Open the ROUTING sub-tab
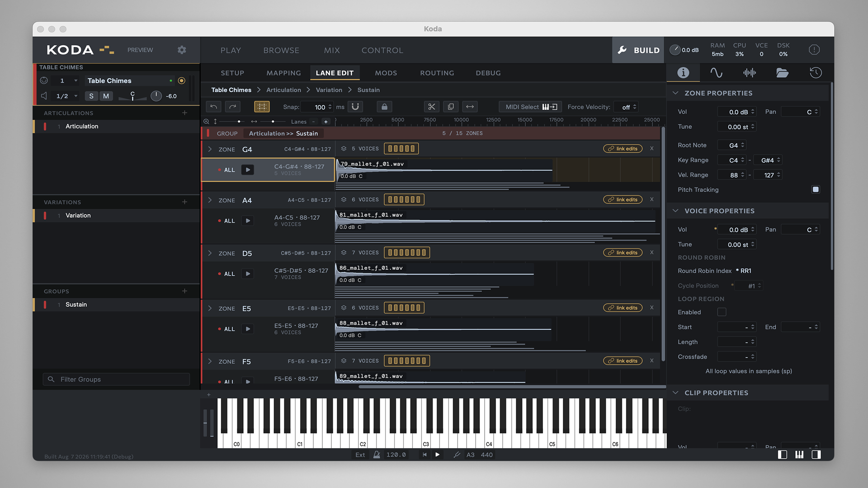 [437, 73]
